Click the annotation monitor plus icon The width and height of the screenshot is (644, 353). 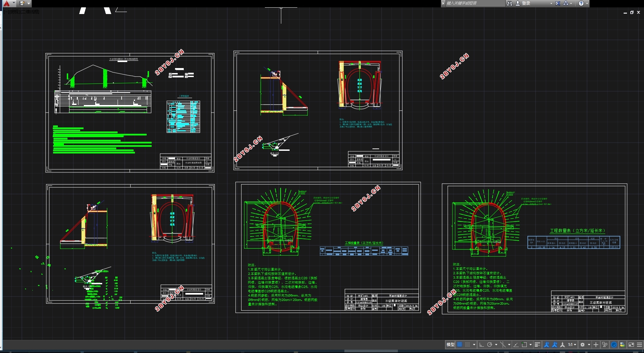pyautogui.click(x=596, y=345)
